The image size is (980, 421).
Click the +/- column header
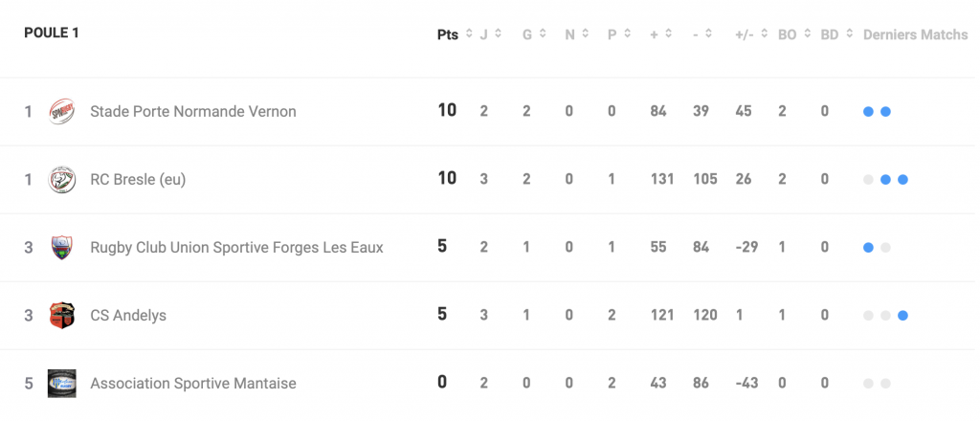[x=745, y=34]
